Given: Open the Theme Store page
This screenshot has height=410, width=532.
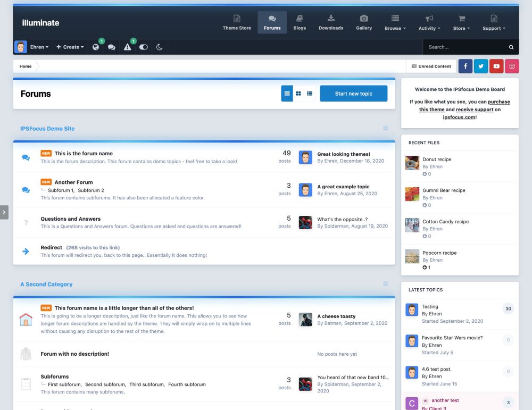Looking at the screenshot, I should coord(237,22).
